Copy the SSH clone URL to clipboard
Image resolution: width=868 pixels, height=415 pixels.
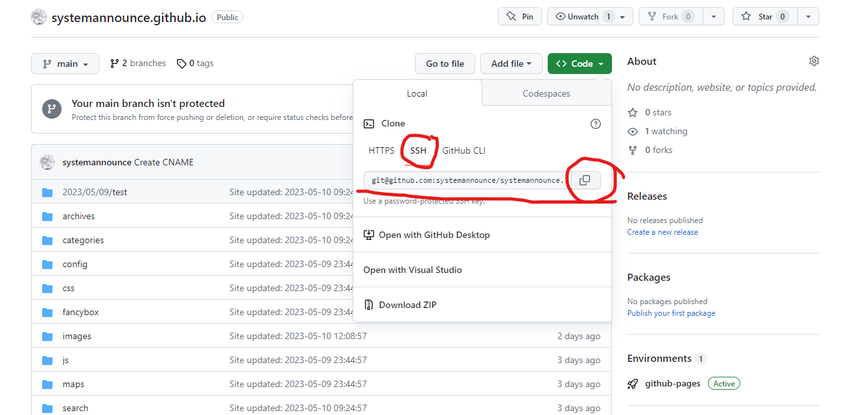(x=585, y=180)
